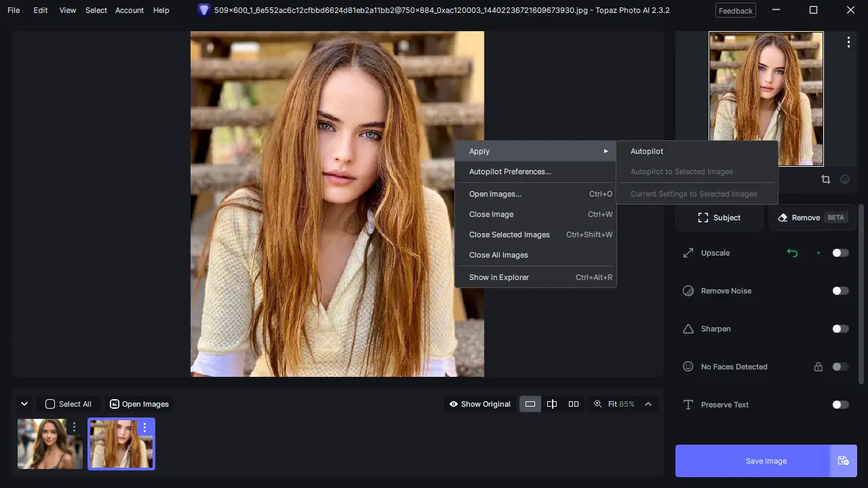Screen dimensions: 868x488
Task: Check the Select All checkbox
Action: (x=50, y=404)
